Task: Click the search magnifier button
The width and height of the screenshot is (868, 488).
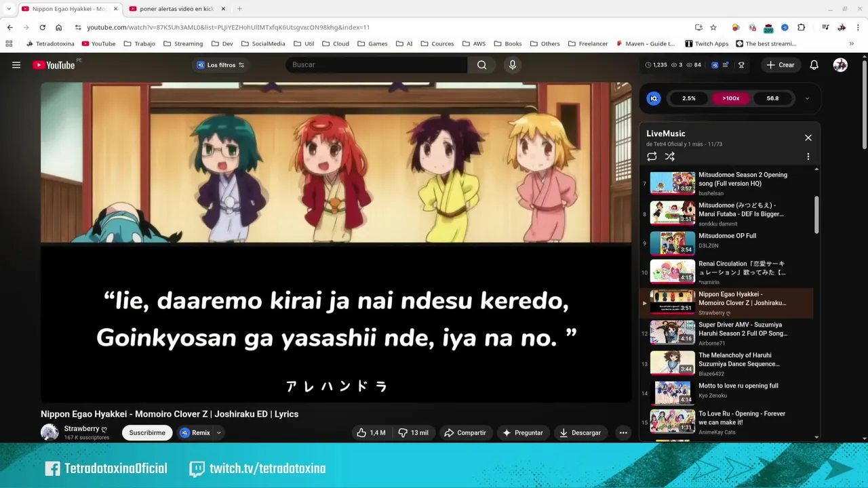Action: coord(481,65)
